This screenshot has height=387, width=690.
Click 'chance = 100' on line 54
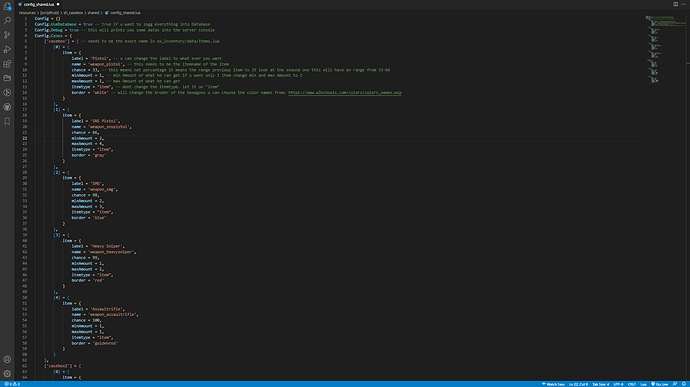pyautogui.click(x=86, y=320)
